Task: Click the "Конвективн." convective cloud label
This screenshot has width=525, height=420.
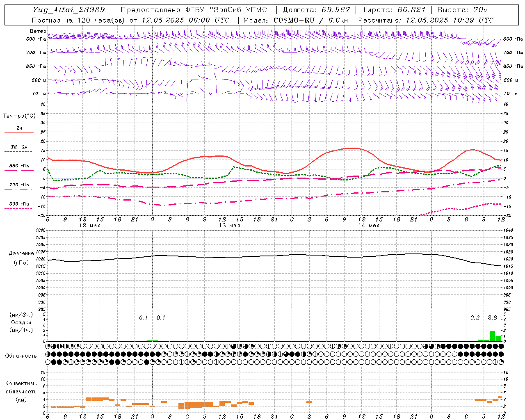Action: click(x=21, y=383)
